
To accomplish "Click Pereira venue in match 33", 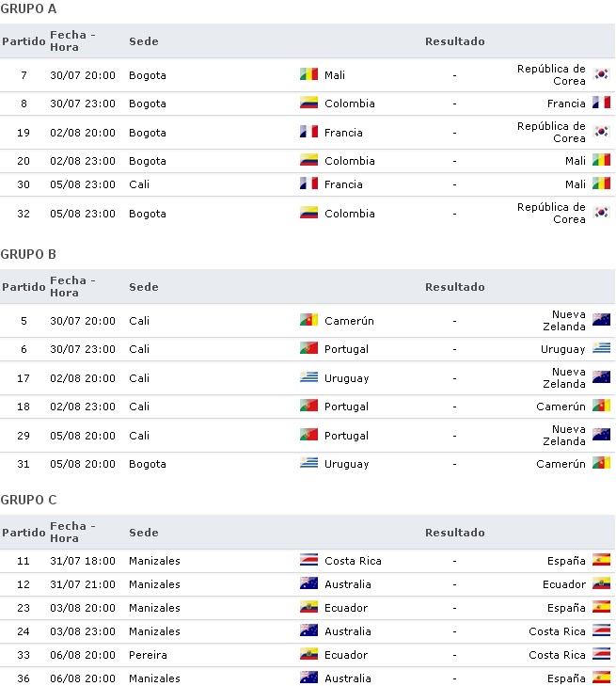I will (x=148, y=655).
